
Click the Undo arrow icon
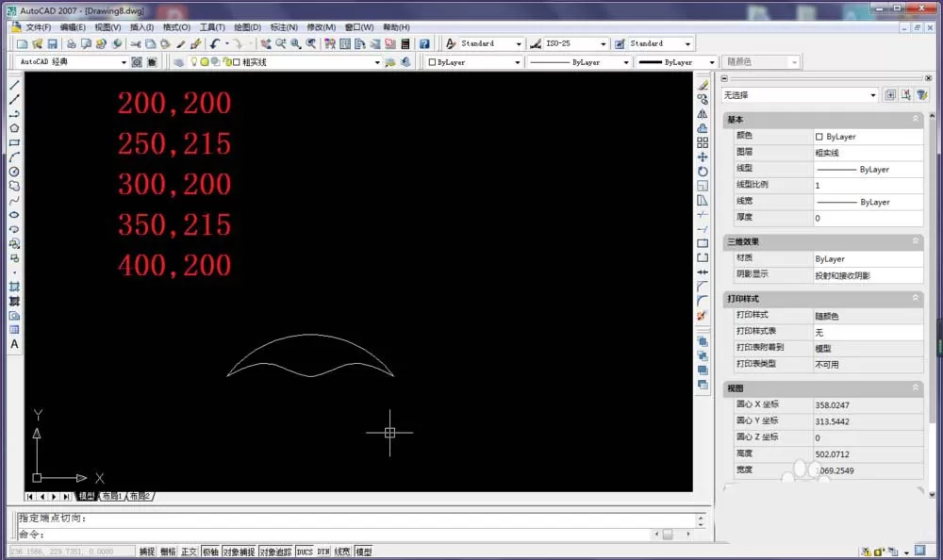click(215, 44)
